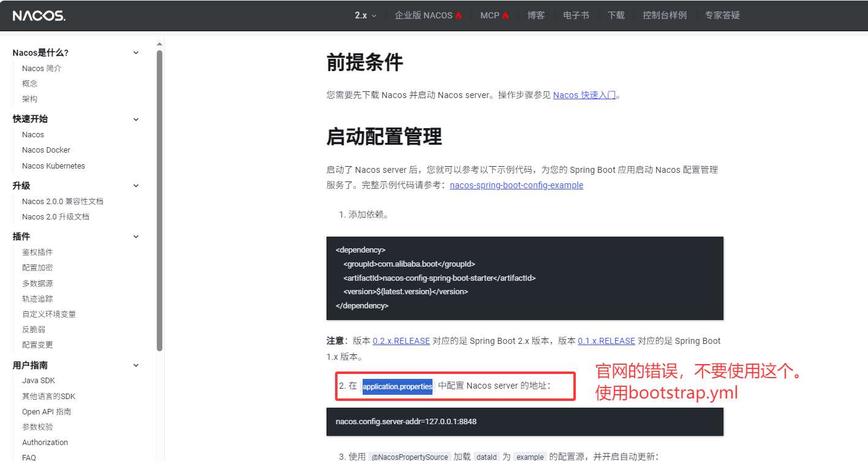Open Java SDK in the sidebar

pyautogui.click(x=39, y=380)
